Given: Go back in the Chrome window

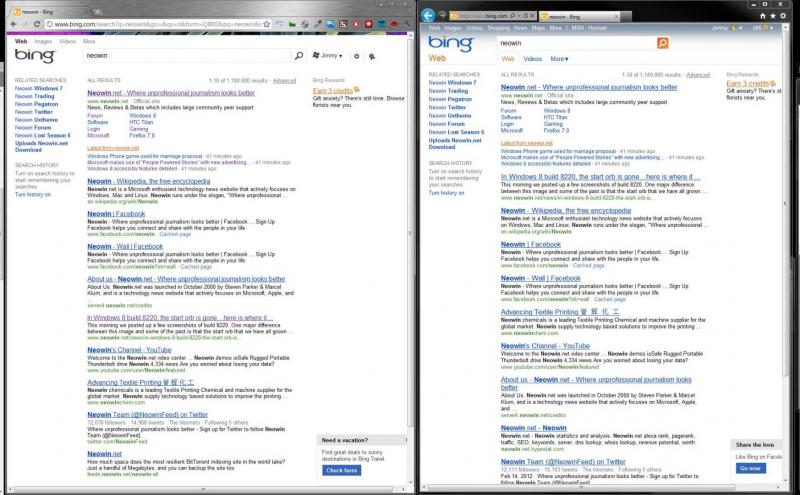Looking at the screenshot, I should [14, 24].
